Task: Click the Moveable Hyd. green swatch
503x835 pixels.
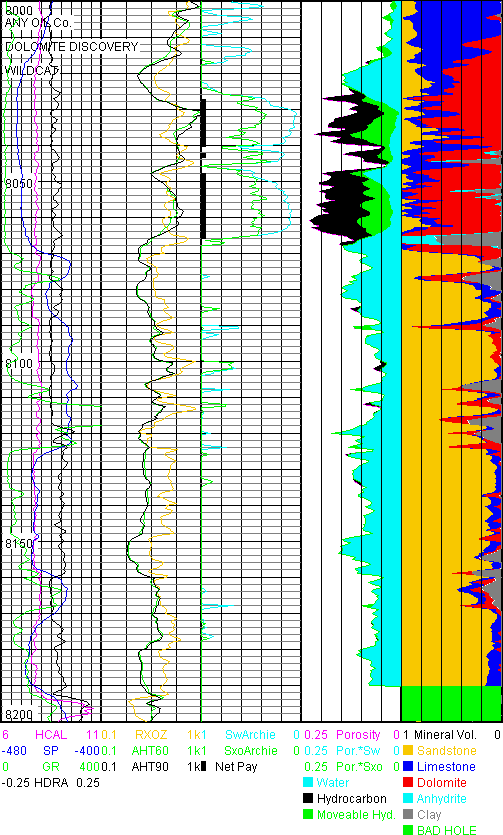Action: coord(308,815)
